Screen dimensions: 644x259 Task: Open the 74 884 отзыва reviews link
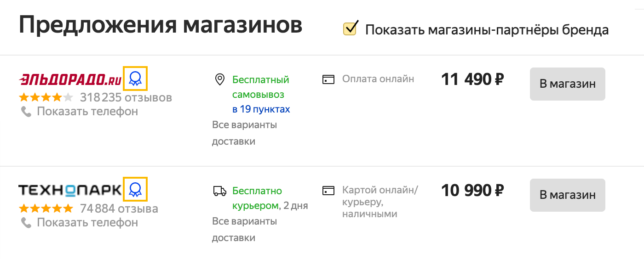click(119, 208)
